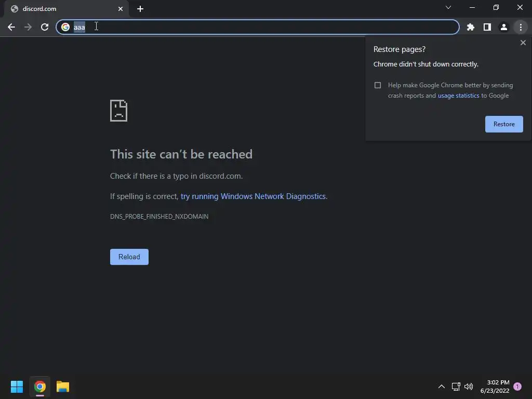Screen dimensions: 532x399
Task: Open the Chrome three-dot menu
Action: click(521, 27)
